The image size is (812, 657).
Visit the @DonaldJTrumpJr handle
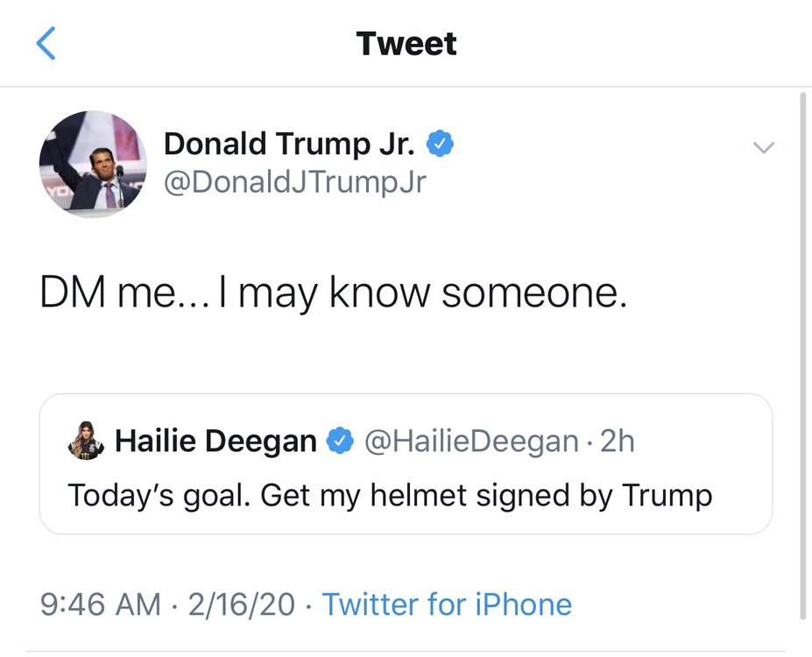tap(294, 182)
